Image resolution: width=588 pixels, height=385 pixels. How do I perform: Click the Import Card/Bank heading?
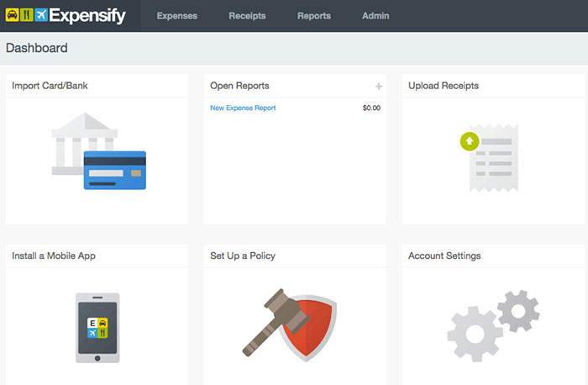[50, 86]
